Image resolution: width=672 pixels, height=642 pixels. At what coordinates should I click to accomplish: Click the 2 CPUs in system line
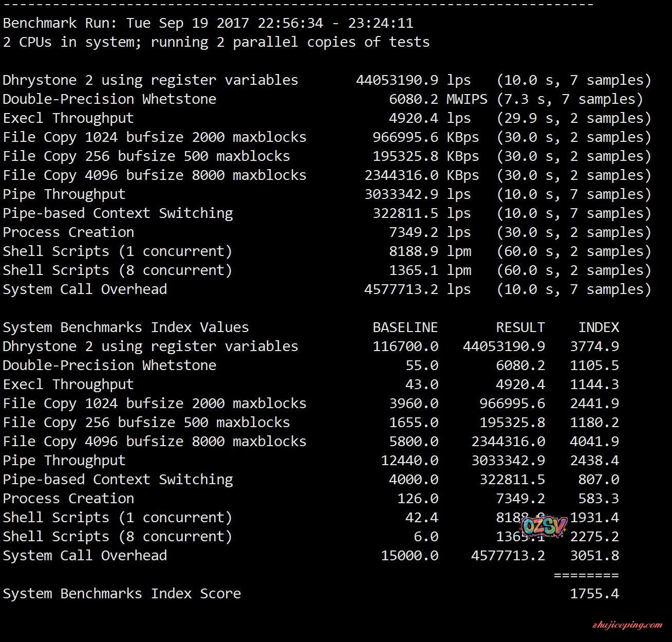[x=216, y=42]
